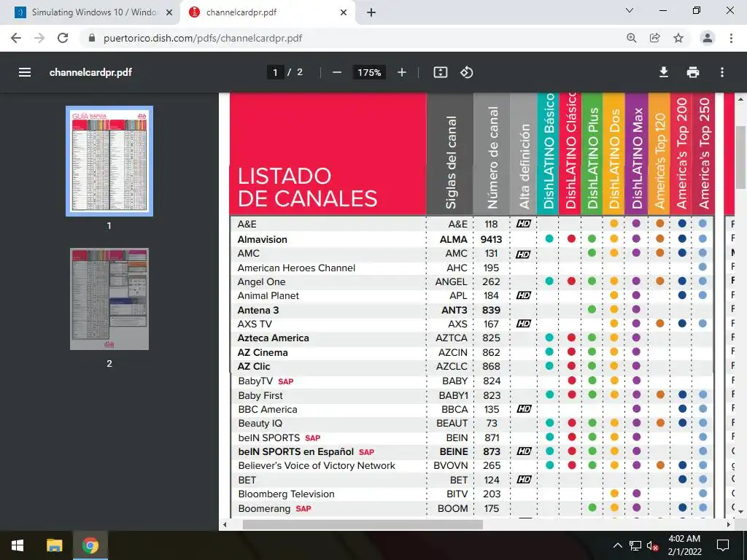Open Chrome's three-dot menu
747x560 pixels.
tap(731, 38)
